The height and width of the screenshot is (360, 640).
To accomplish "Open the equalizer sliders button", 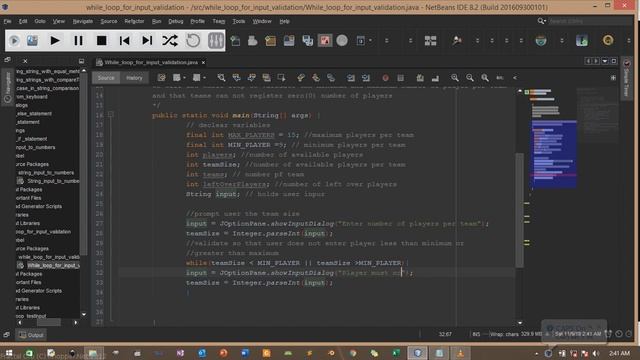I will [x=216, y=40].
